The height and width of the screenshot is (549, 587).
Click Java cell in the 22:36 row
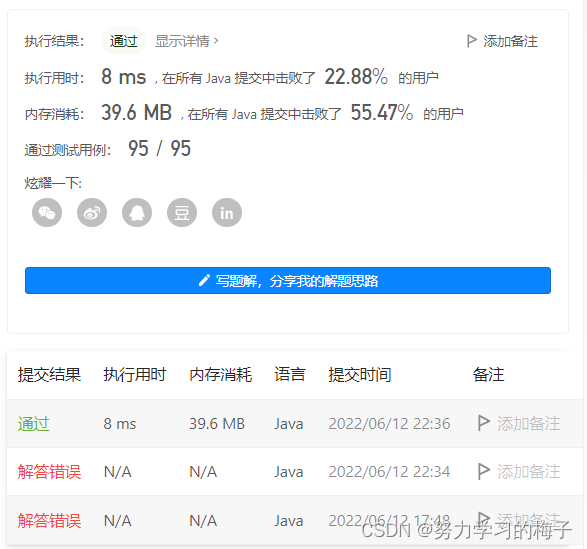(289, 424)
